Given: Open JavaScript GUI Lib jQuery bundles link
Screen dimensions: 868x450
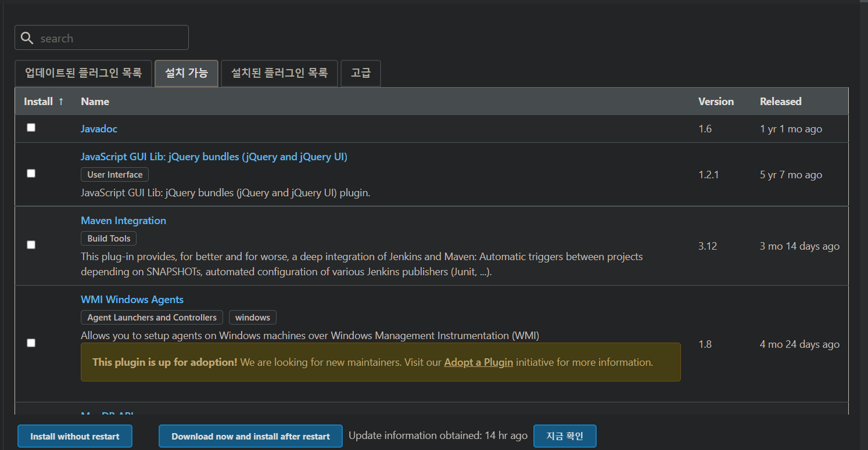Looking at the screenshot, I should (x=214, y=157).
